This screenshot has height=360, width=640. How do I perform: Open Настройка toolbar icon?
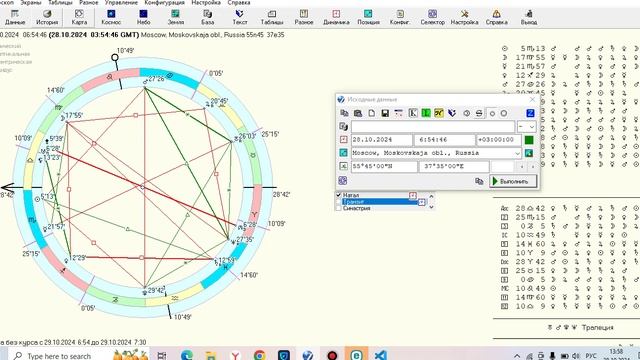point(464,18)
